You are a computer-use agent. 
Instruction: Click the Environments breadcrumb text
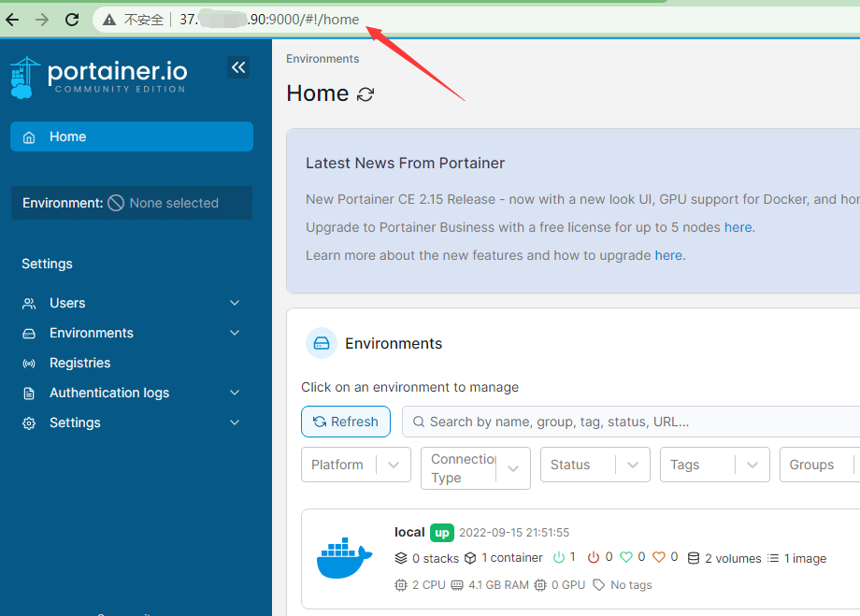(322, 59)
